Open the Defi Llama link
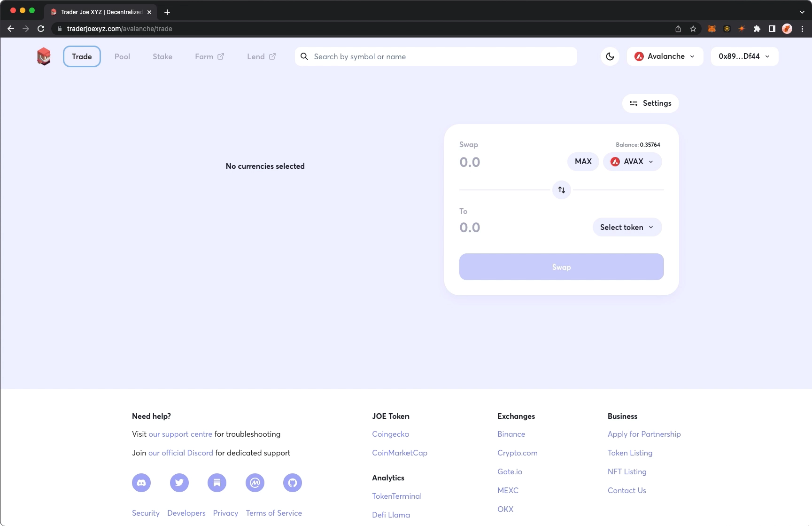 [391, 515]
